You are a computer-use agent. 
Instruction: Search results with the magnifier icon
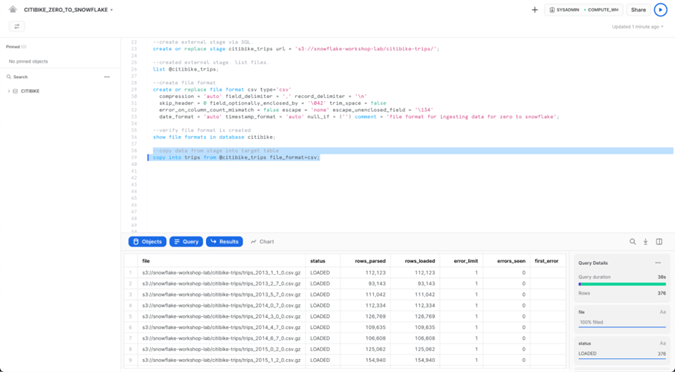(x=632, y=242)
